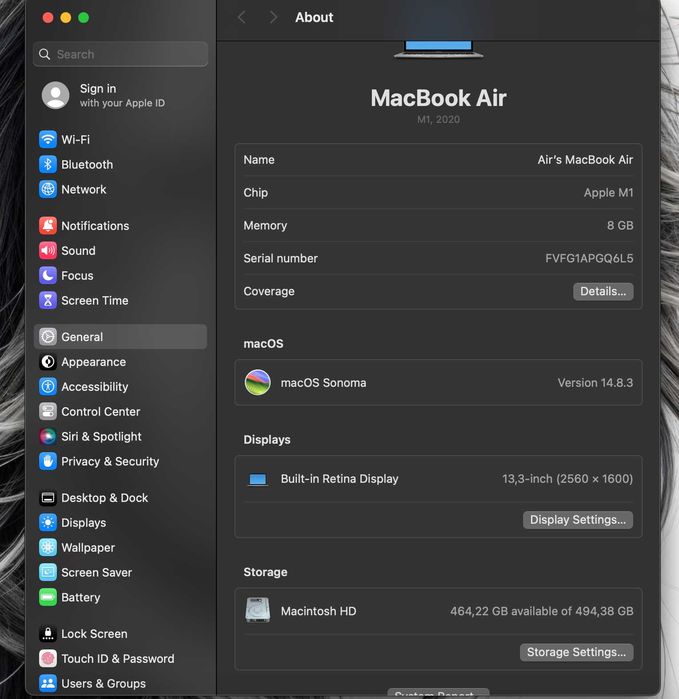Select the Focus moon icon

coord(48,275)
